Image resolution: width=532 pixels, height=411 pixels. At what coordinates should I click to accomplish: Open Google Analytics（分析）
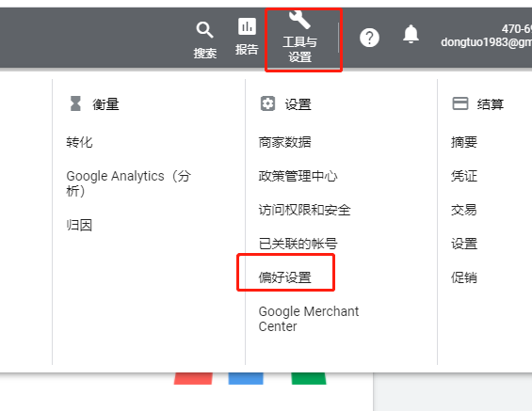[x=129, y=183]
